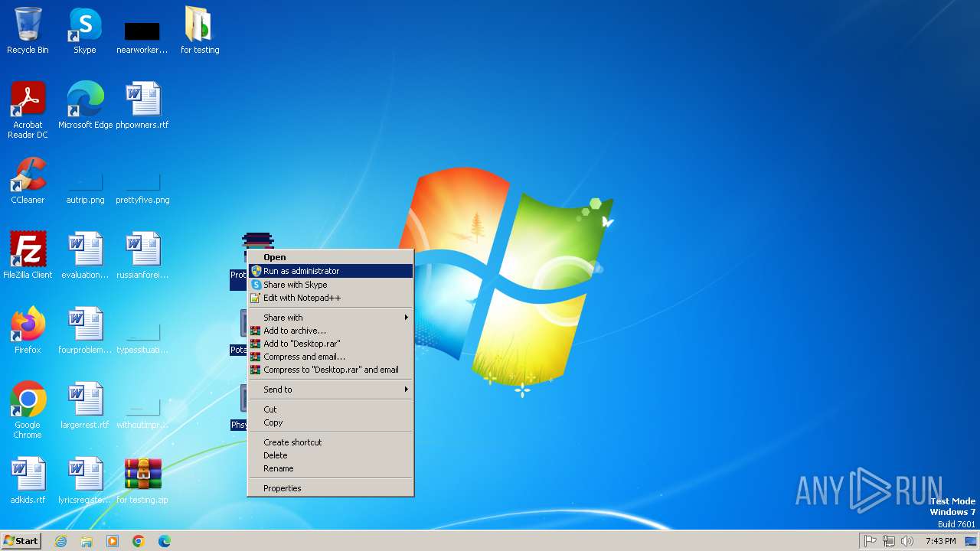Click Show desktop button in taskbar corner
Screen dimensions: 980x551
[972, 541]
